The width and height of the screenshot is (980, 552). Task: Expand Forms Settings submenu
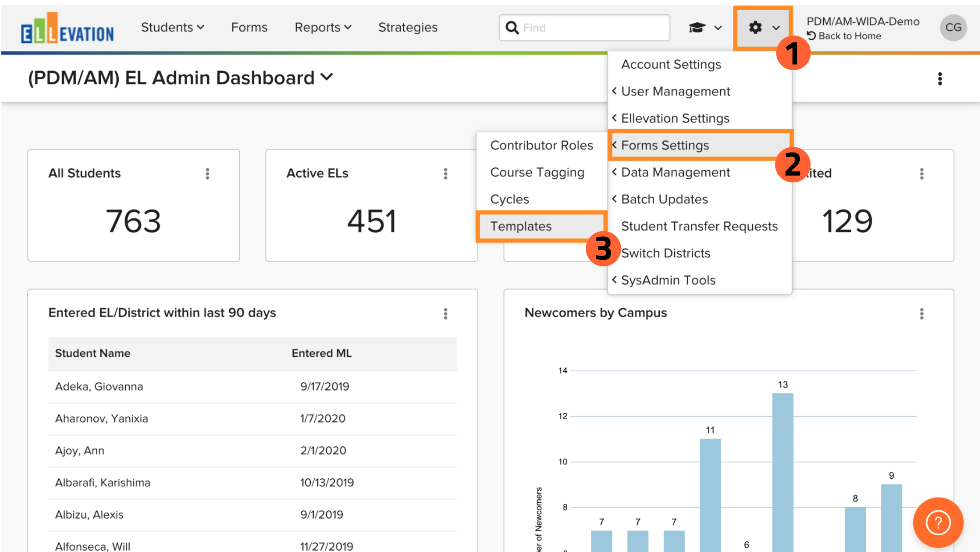pyautogui.click(x=700, y=145)
